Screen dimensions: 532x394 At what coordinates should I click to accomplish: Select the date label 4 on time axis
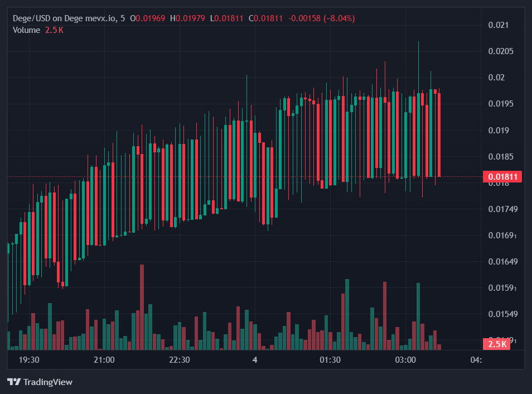tap(255, 360)
